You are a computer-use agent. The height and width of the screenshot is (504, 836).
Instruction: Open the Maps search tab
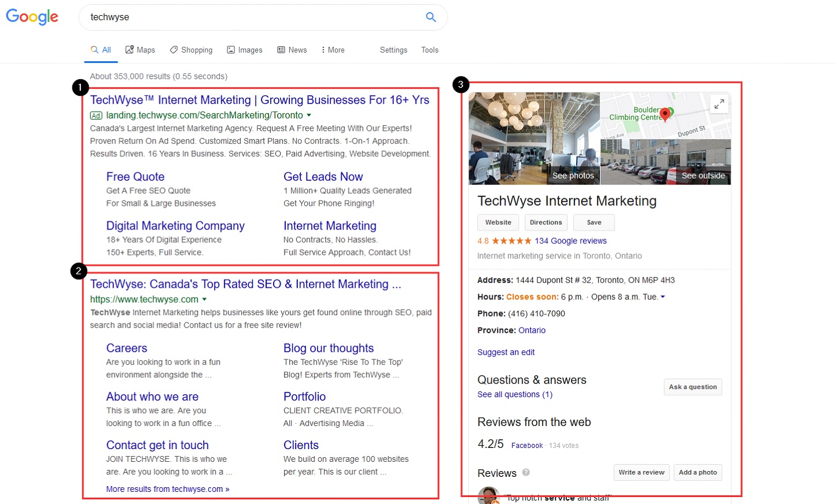pyautogui.click(x=140, y=50)
